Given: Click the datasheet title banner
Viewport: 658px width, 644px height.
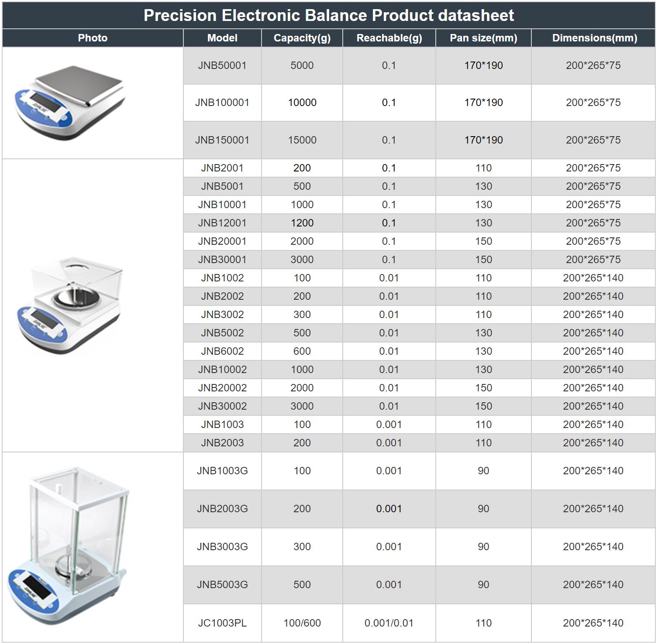Looking at the screenshot, I should pos(328,15).
